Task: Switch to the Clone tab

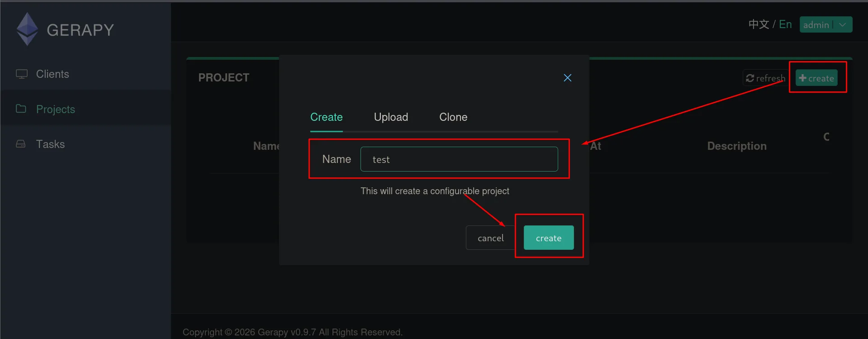Action: point(453,117)
